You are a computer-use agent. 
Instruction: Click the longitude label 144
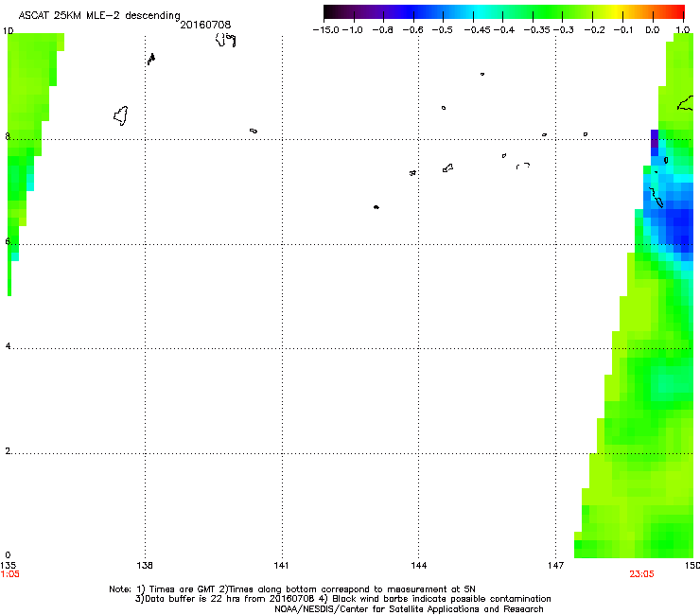pyautogui.click(x=418, y=566)
